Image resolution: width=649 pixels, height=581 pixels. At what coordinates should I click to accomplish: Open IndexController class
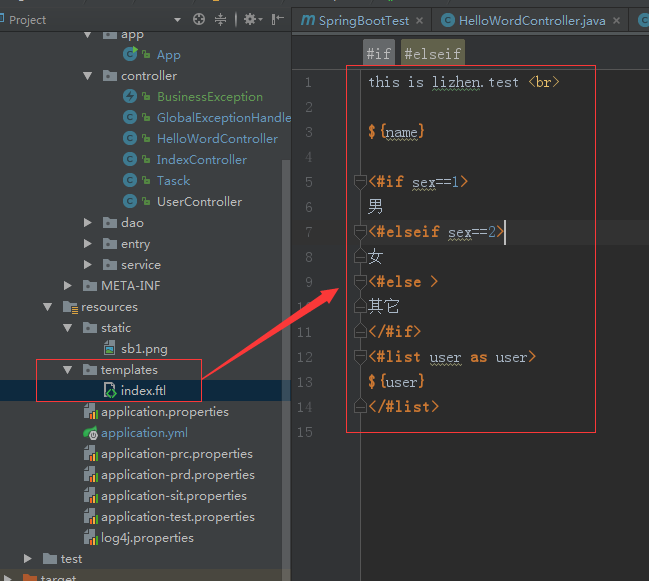tap(202, 160)
